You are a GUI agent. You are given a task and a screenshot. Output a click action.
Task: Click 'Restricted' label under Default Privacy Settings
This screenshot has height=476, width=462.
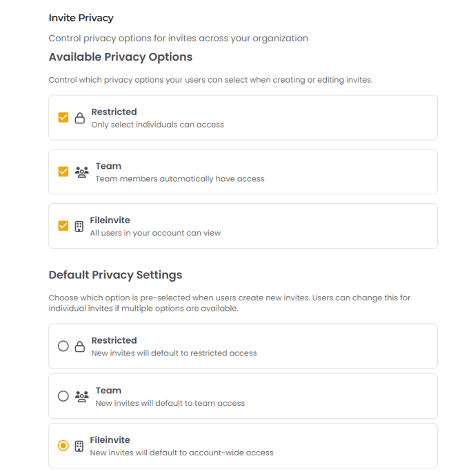point(114,340)
